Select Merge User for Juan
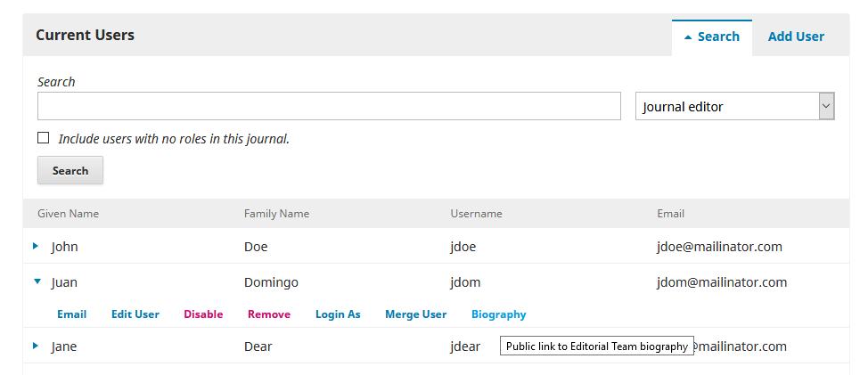 coord(415,314)
